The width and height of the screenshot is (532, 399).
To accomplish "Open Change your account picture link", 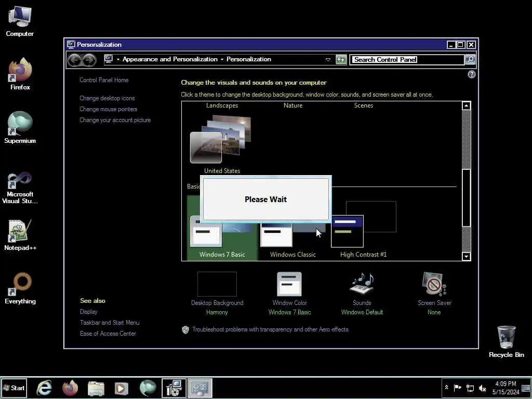I will pyautogui.click(x=115, y=120).
